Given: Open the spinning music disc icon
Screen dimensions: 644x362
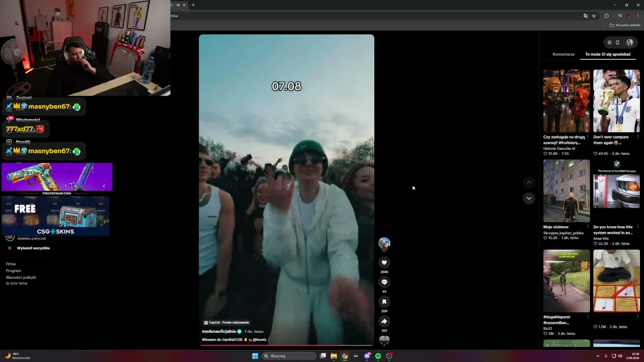Looking at the screenshot, I should click(x=384, y=340).
